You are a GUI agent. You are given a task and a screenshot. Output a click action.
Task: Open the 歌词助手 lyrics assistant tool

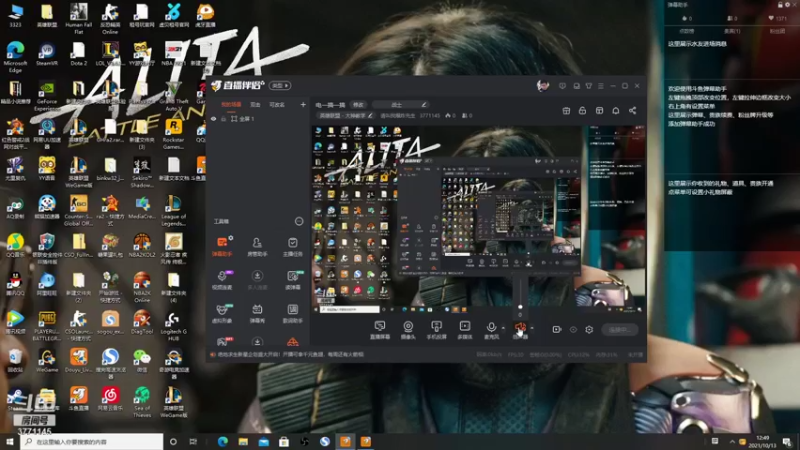(292, 313)
